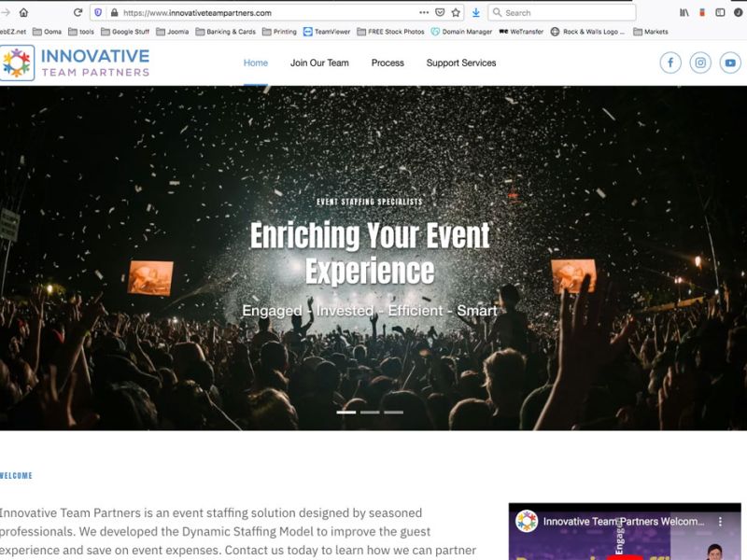
Task: Open the Facebook icon in the site header
Action: (x=670, y=63)
